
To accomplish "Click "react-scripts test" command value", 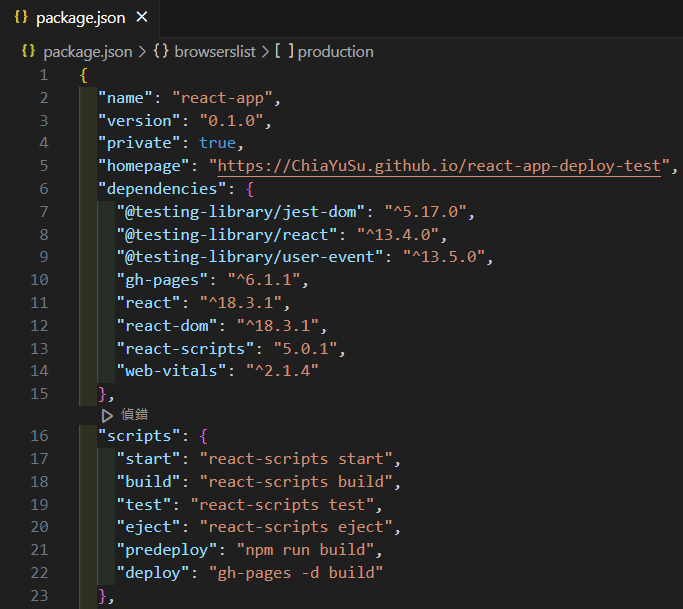I will click(282, 504).
